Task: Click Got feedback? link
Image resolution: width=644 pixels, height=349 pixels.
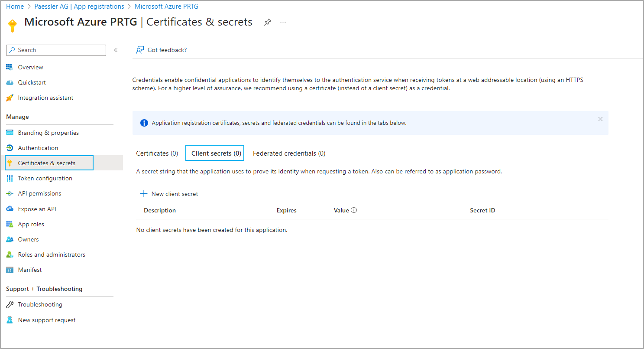Action: pos(167,50)
